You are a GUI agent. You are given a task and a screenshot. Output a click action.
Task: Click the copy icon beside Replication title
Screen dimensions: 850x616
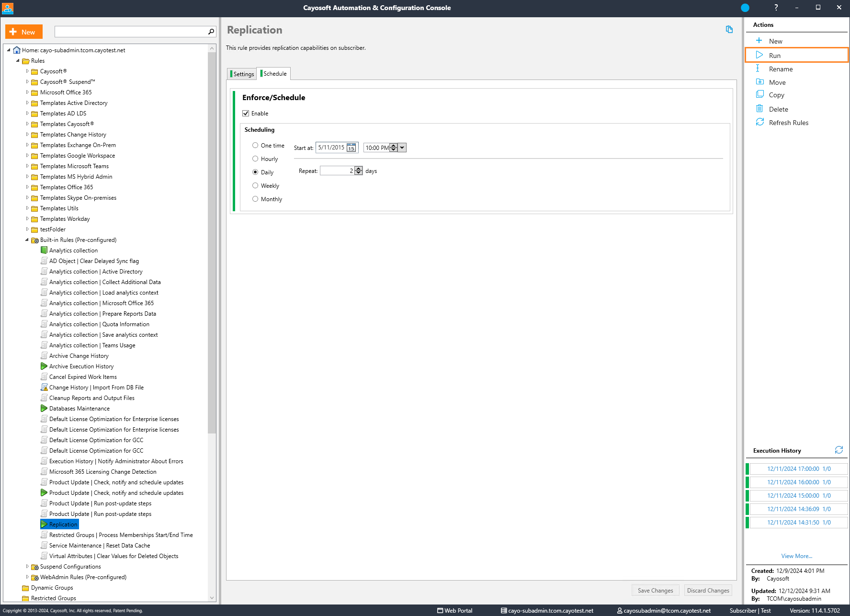pos(729,30)
